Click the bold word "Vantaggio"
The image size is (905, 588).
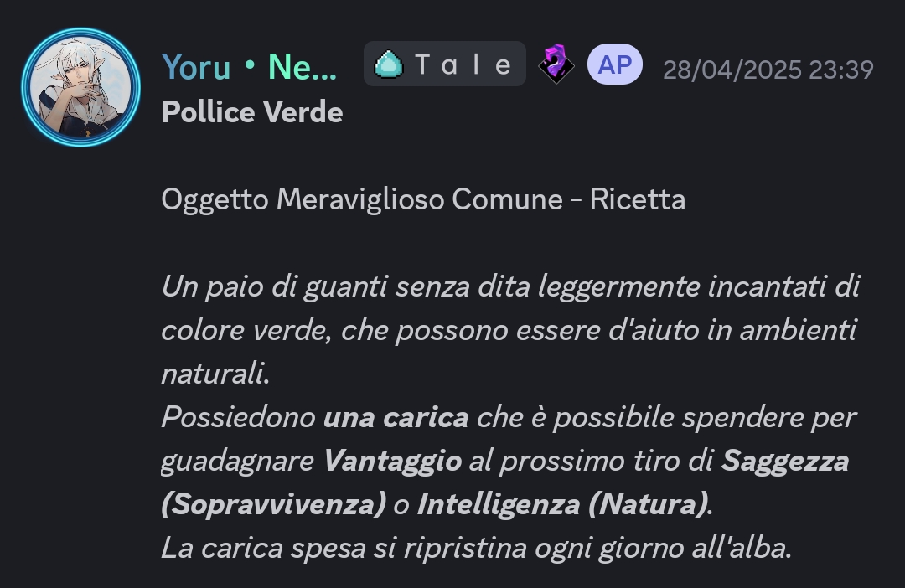[392, 461]
